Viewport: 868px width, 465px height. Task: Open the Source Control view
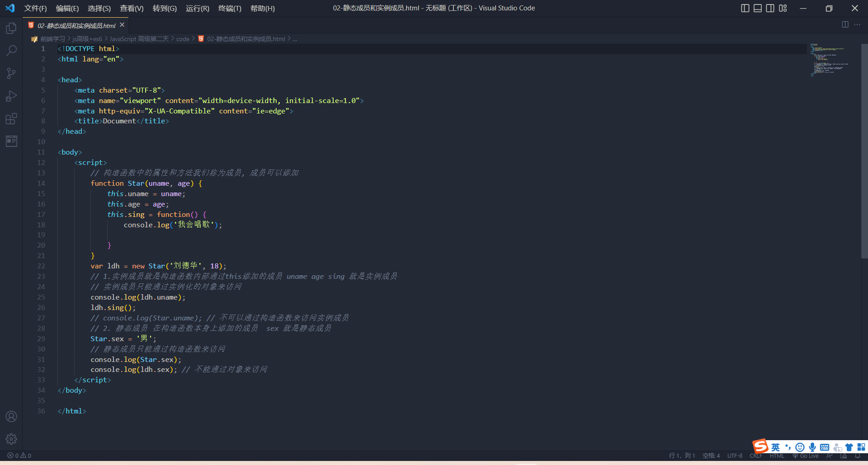pos(11,73)
